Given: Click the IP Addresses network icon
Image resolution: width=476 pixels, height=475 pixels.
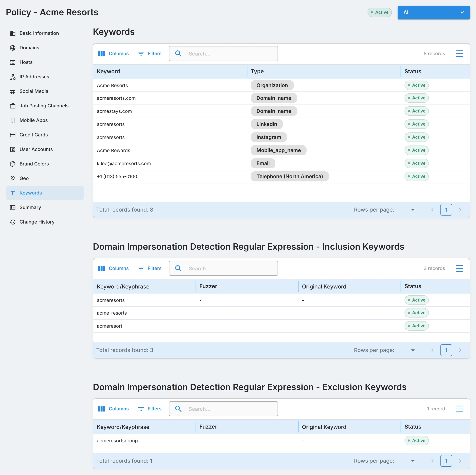Looking at the screenshot, I should (x=13, y=77).
